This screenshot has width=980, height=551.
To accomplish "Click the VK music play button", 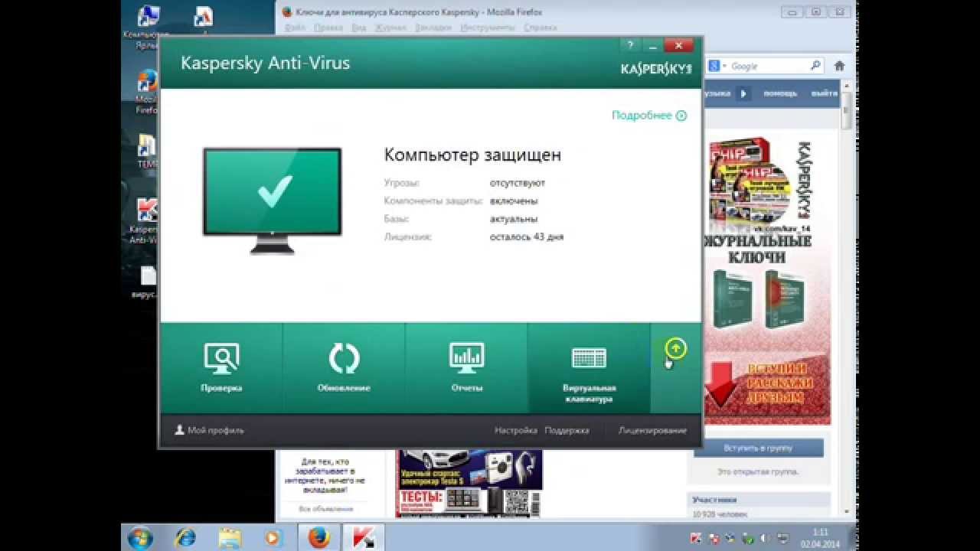I will (x=743, y=93).
